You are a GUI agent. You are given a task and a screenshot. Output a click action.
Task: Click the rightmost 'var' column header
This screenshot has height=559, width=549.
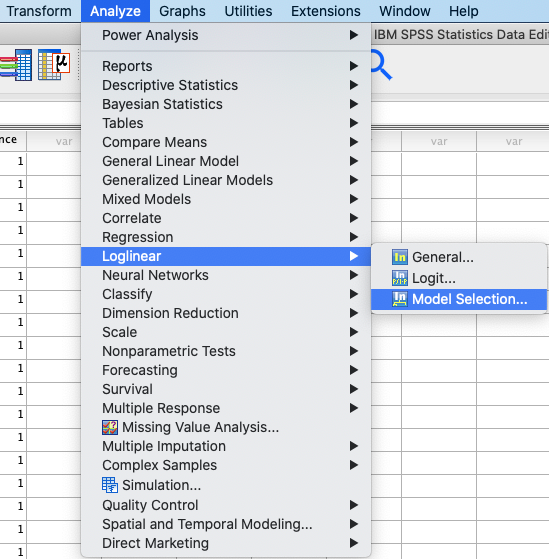513,141
